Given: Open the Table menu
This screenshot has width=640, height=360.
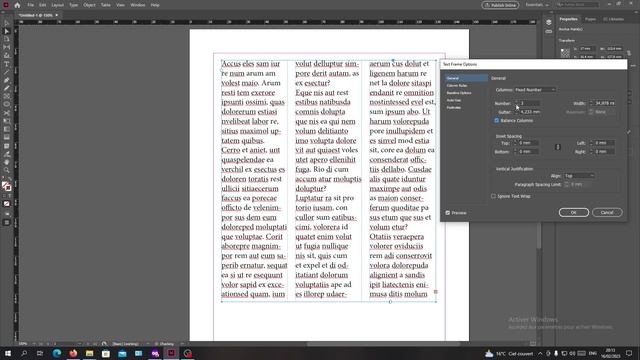Looking at the screenshot, I should coord(106,5).
